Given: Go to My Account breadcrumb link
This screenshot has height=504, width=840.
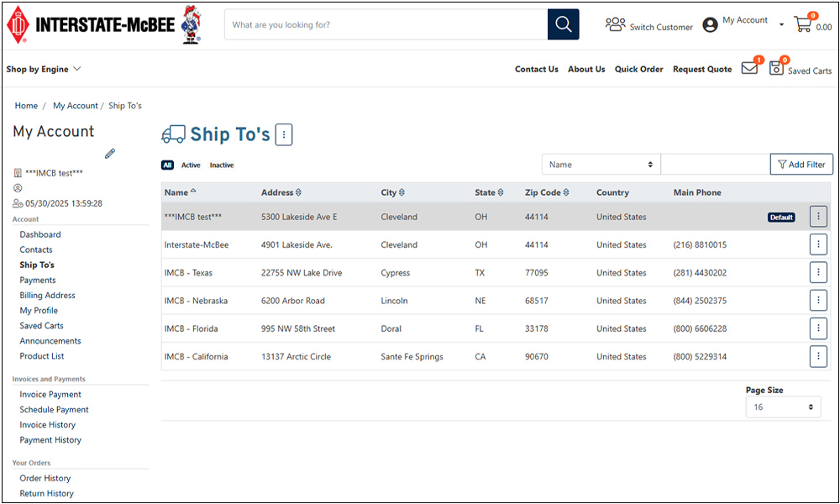Looking at the screenshot, I should tap(76, 106).
